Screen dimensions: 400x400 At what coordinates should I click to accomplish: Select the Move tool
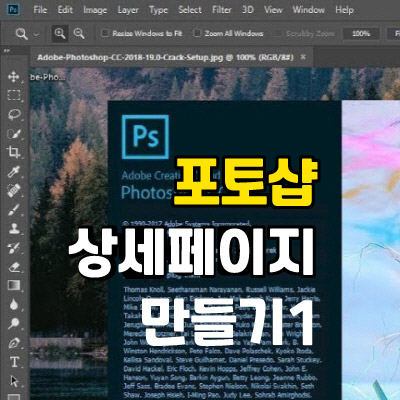tap(13, 77)
